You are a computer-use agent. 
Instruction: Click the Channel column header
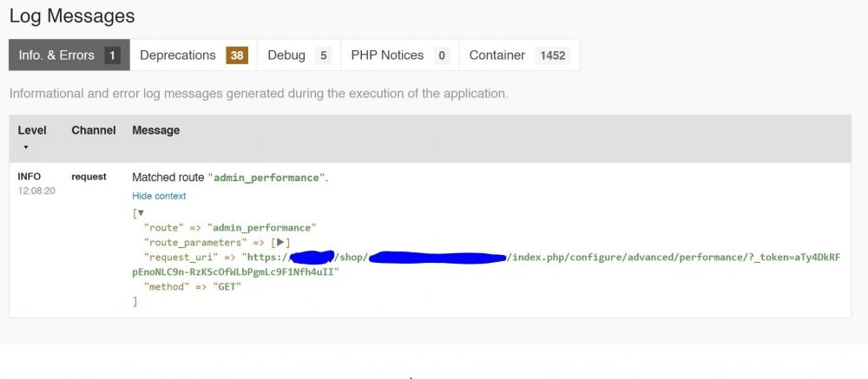tap(93, 130)
